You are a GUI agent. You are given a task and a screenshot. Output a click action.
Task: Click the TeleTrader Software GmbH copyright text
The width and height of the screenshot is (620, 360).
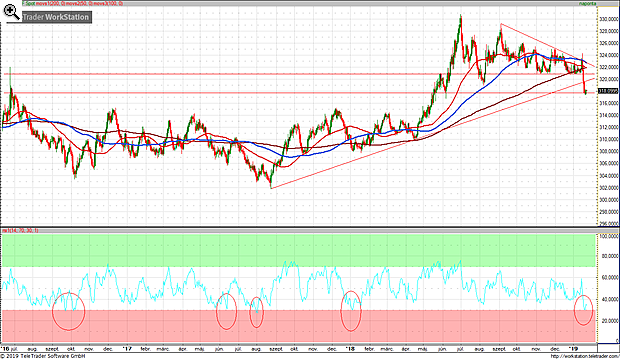coord(44,356)
